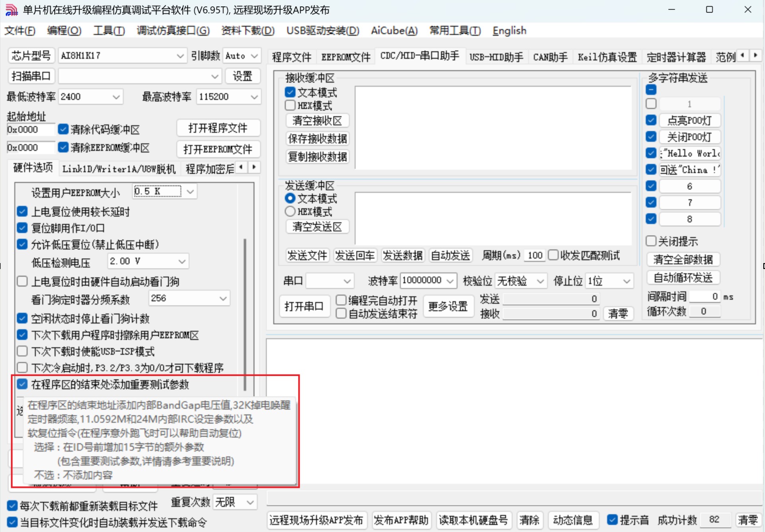Open the Link1D/Writer1A/U8W脱机 tab
The image size is (765, 532).
click(119, 169)
